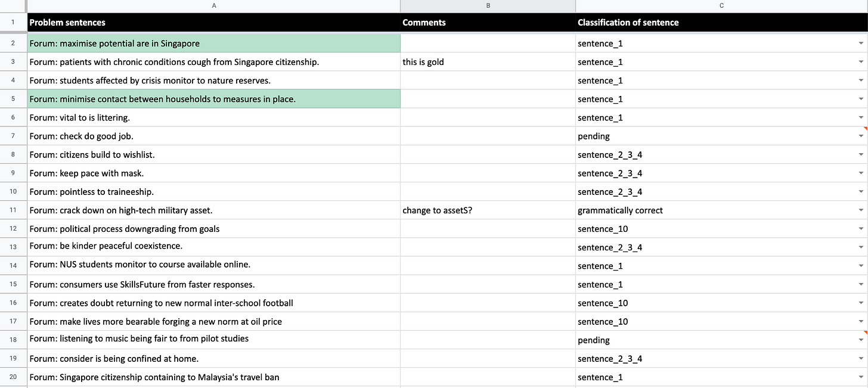Expand row 7 'pending' dropdown arrow
This screenshot has width=868, height=388.
click(x=861, y=136)
